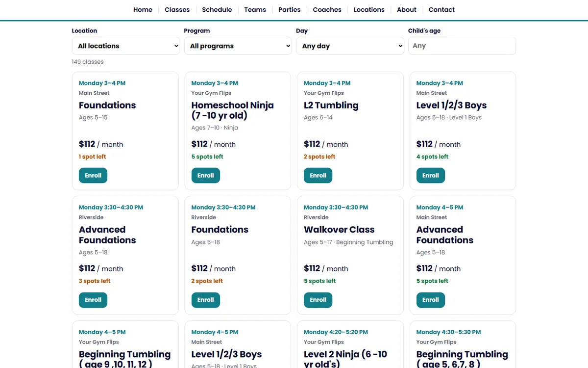Enroll in Main Street Foundations Monday 3–4 PM
Image resolution: width=588 pixels, height=368 pixels.
[x=93, y=176]
